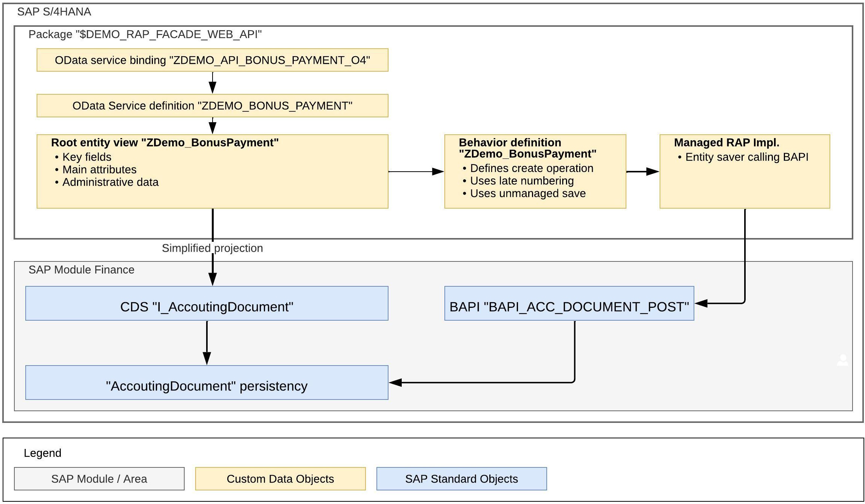865x504 pixels.
Task: Click the SAP Module Finance label
Action: pyautogui.click(x=82, y=270)
